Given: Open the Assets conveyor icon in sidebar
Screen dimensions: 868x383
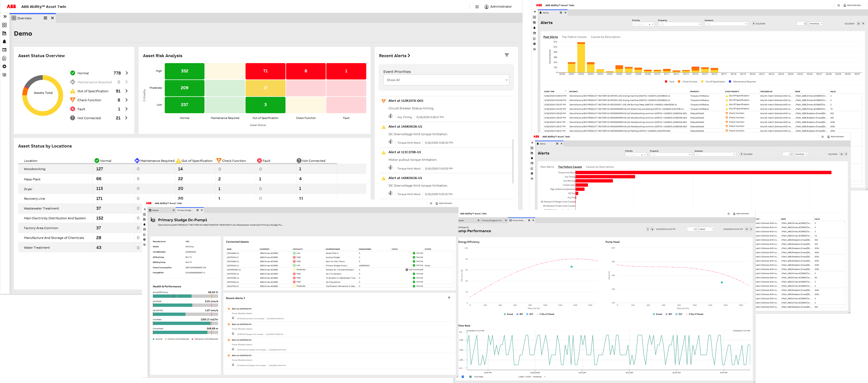Looking at the screenshot, I should click(4, 33).
